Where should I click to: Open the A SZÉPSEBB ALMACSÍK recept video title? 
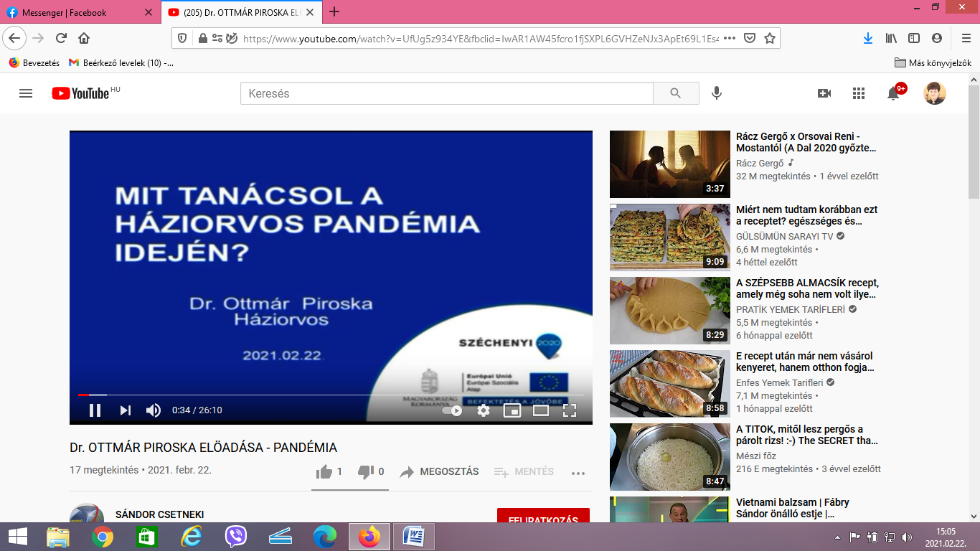[x=807, y=289]
